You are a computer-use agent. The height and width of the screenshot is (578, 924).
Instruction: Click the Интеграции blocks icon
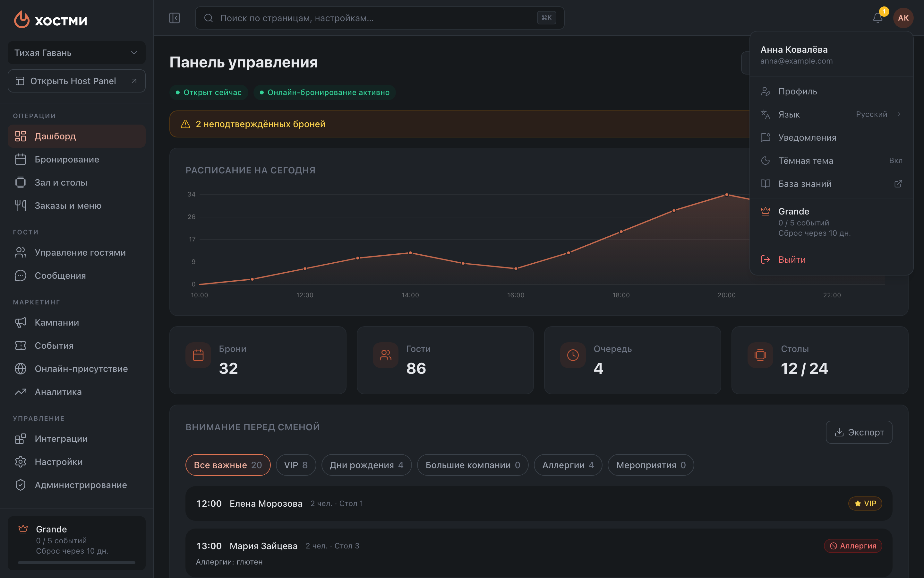point(21,438)
